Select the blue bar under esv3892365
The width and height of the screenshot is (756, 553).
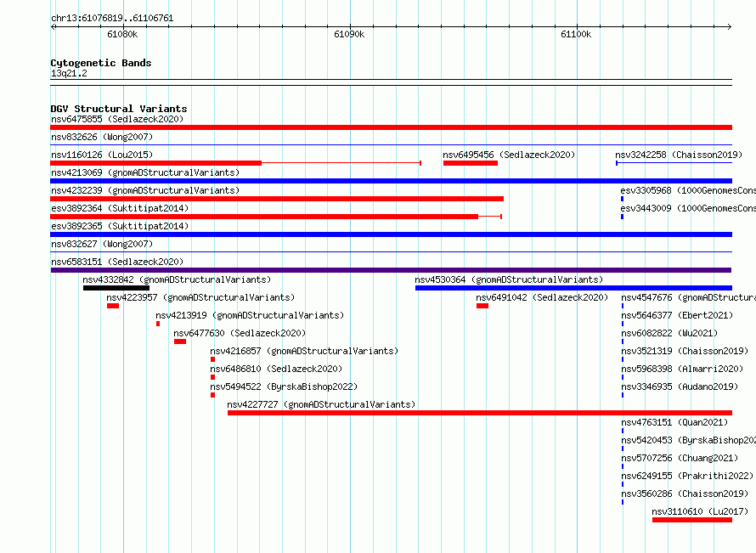tap(391, 234)
